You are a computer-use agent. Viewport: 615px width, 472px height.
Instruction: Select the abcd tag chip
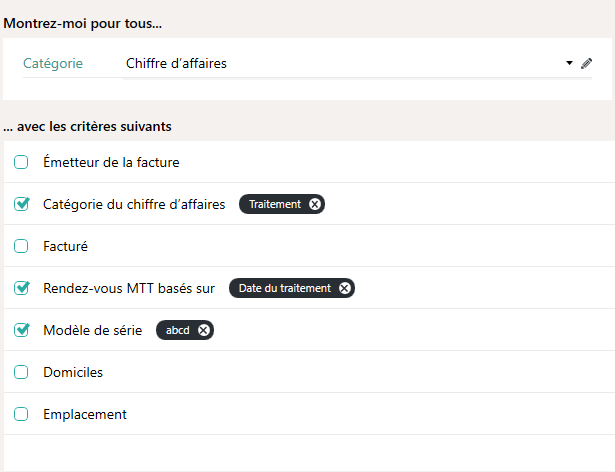185,330
